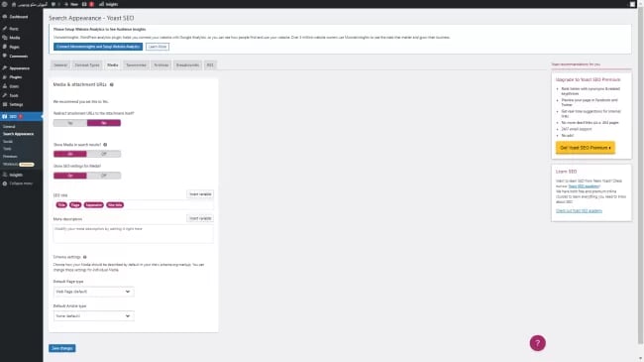Click Insert variable for SEO title
This screenshot has height=362, width=644.
click(200, 194)
